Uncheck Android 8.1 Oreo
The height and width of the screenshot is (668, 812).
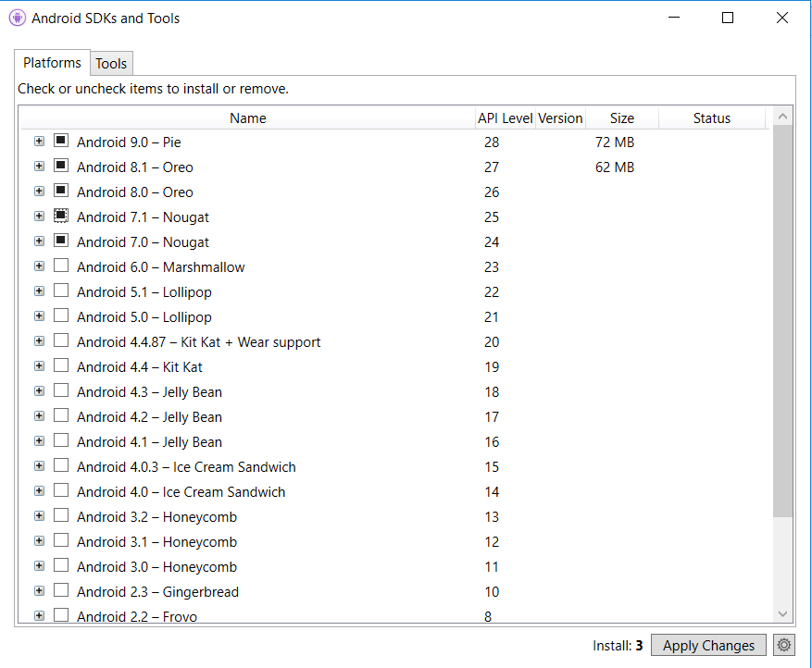61,165
